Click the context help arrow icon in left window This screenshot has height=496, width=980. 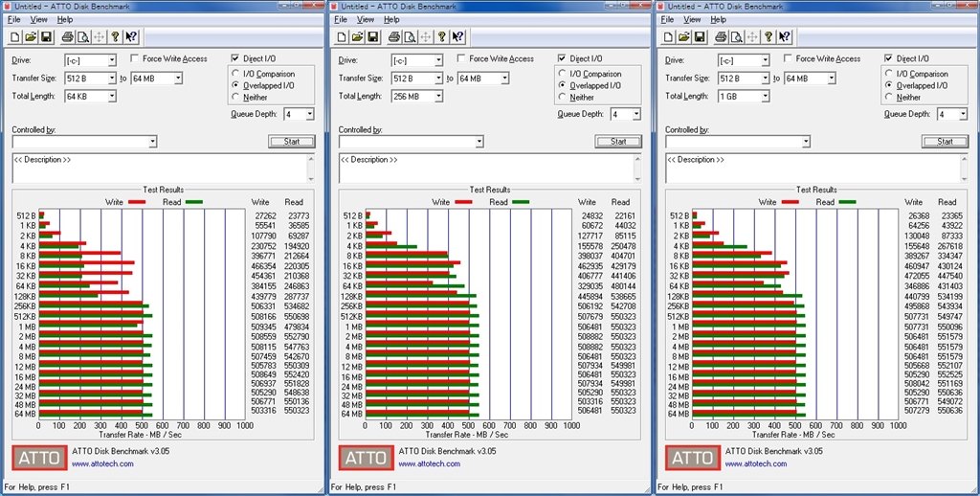click(x=131, y=37)
